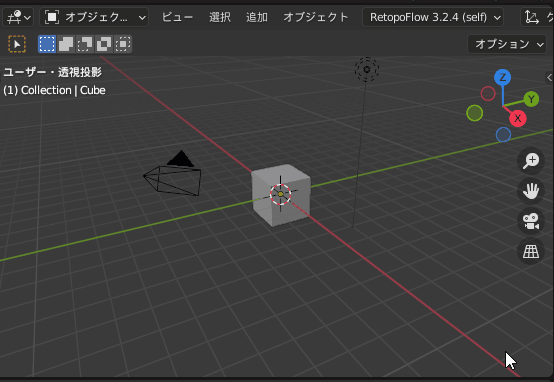Expand the RetopoFlow 3.2.4 (self) menu

tap(433, 17)
